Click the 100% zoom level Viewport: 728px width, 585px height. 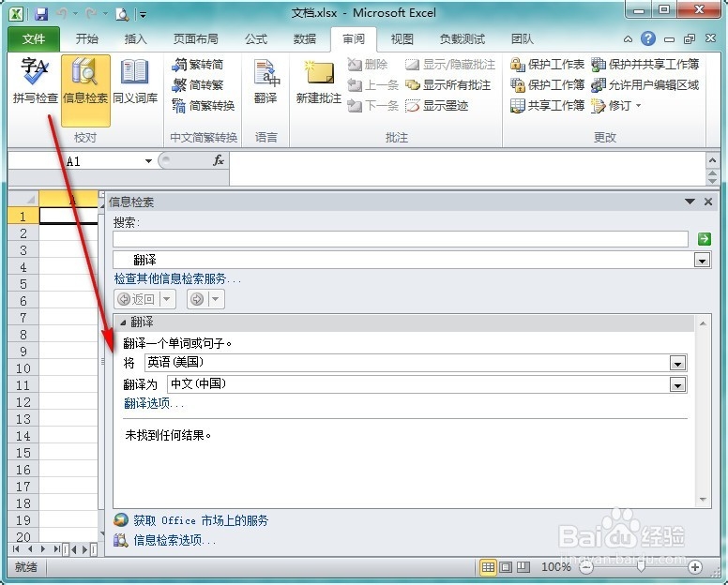tap(555, 567)
